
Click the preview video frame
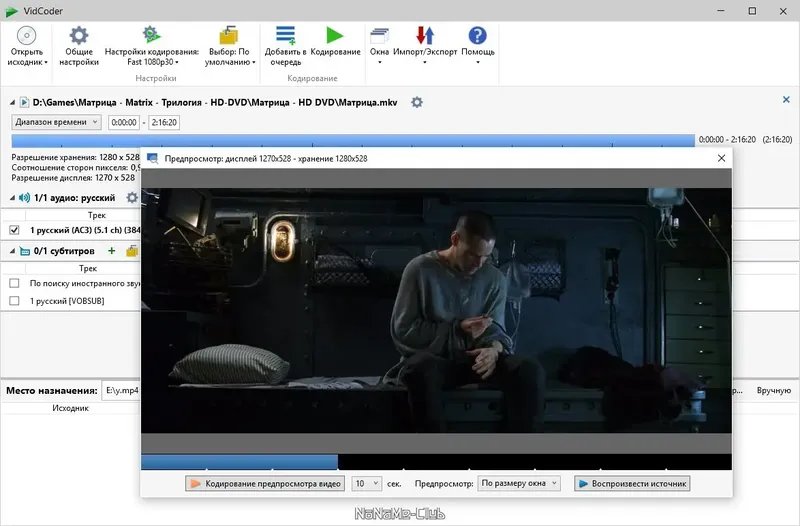pyautogui.click(x=436, y=310)
